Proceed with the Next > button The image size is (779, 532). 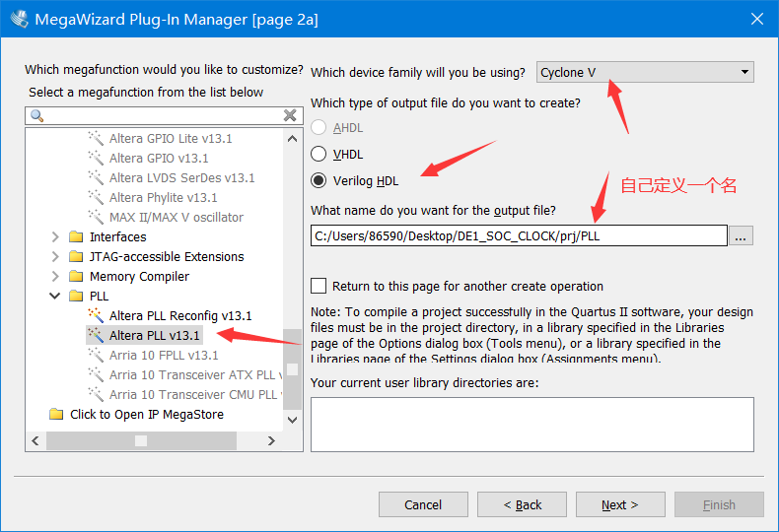pyautogui.click(x=620, y=504)
